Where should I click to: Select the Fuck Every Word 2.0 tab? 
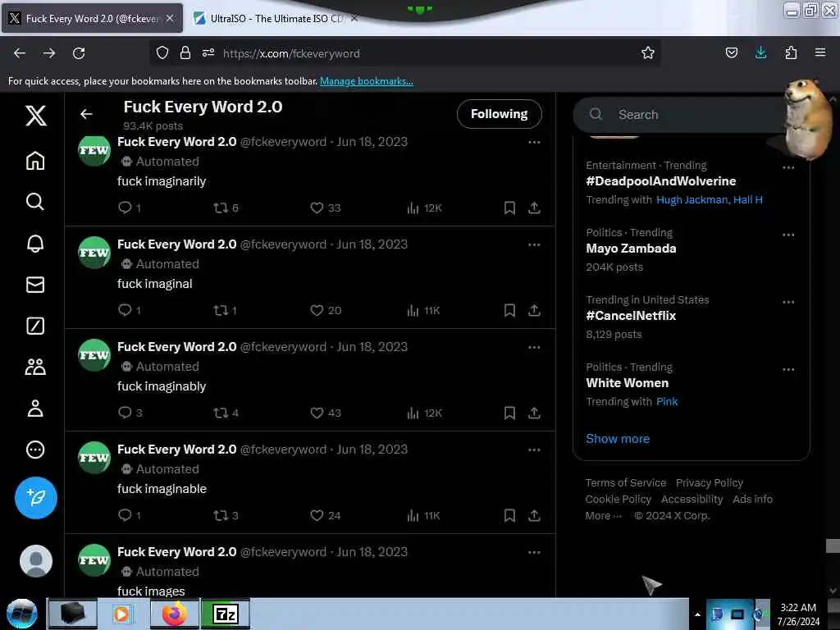pyautogui.click(x=92, y=18)
